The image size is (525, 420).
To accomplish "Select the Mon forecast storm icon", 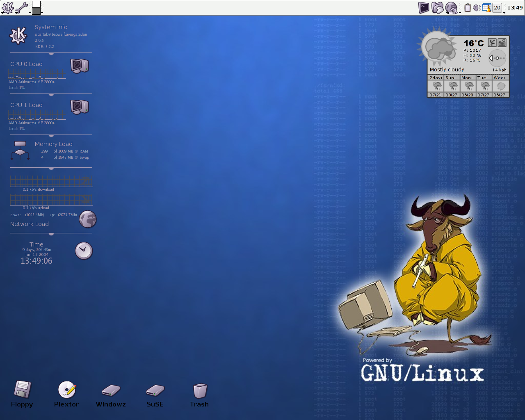I will [469, 86].
